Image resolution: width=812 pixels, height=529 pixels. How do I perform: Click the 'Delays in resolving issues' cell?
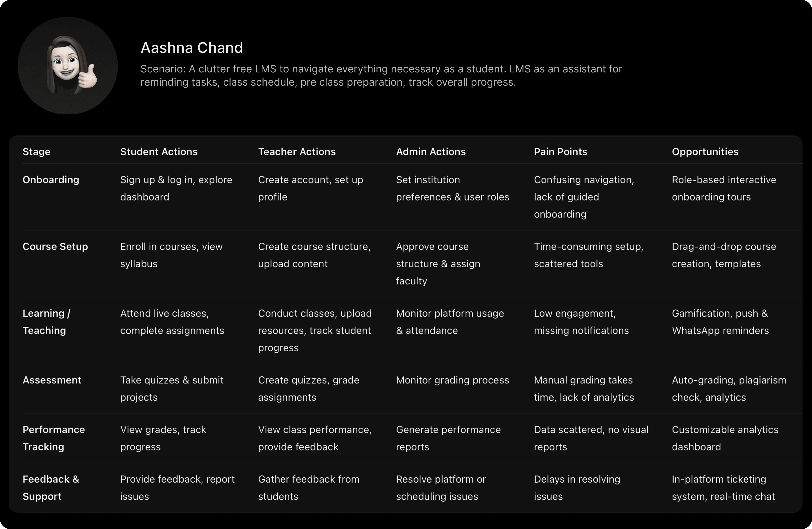577,487
